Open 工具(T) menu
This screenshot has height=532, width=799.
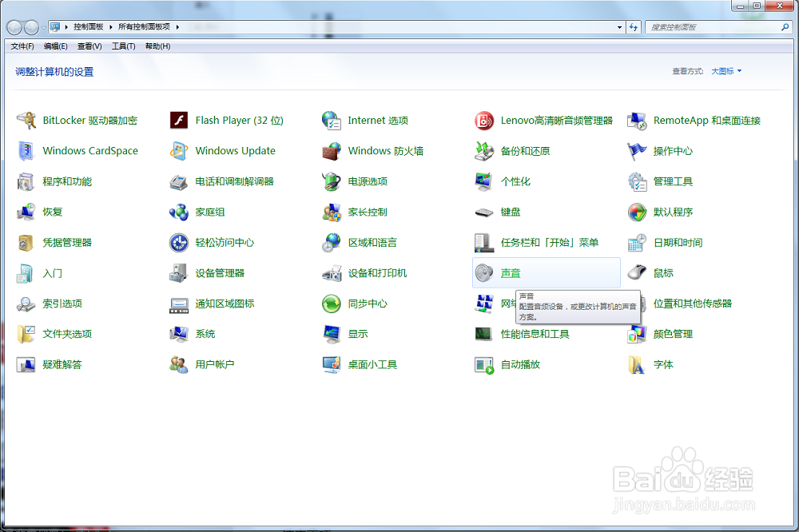click(123, 46)
